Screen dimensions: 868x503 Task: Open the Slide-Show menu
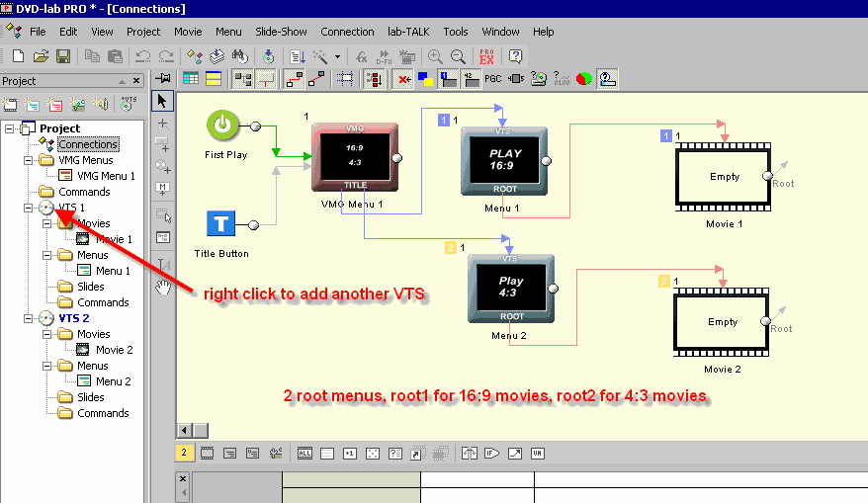[x=281, y=32]
